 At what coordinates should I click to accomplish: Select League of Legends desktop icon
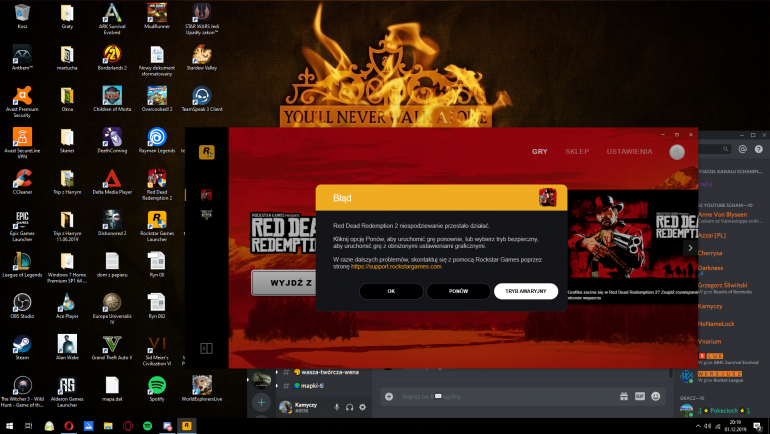(x=22, y=265)
